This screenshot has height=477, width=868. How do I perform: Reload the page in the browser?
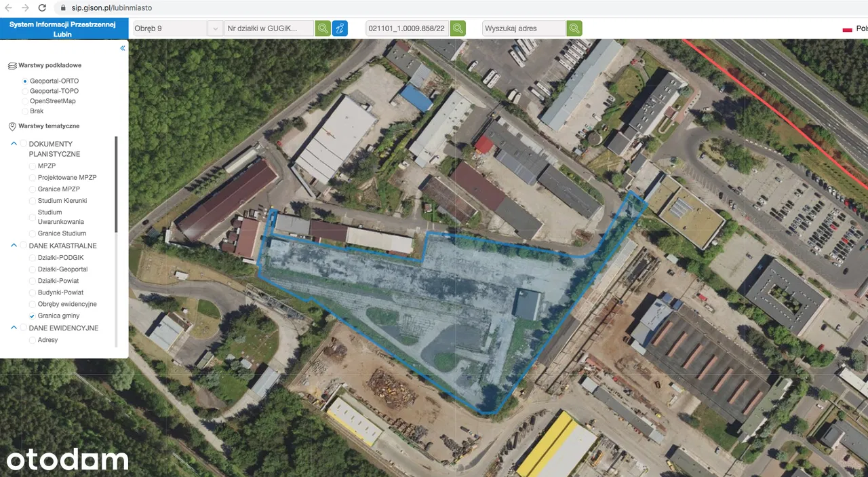[x=42, y=8]
